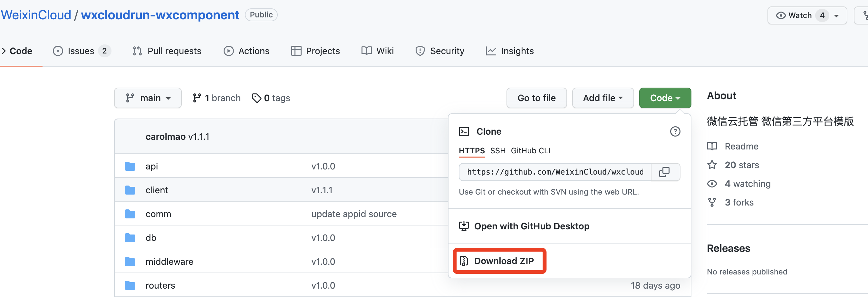Click the clone URL text field
Screen dimensions: 868x297
pyautogui.click(x=555, y=172)
